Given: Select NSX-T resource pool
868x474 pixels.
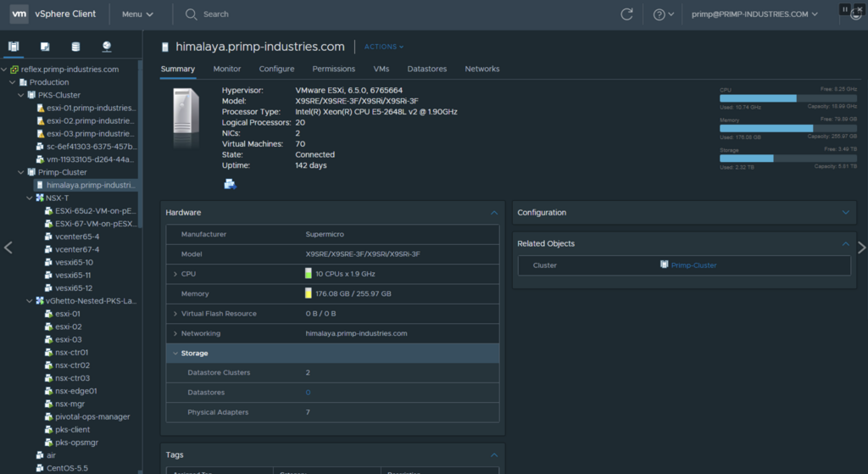Looking at the screenshot, I should point(58,198).
